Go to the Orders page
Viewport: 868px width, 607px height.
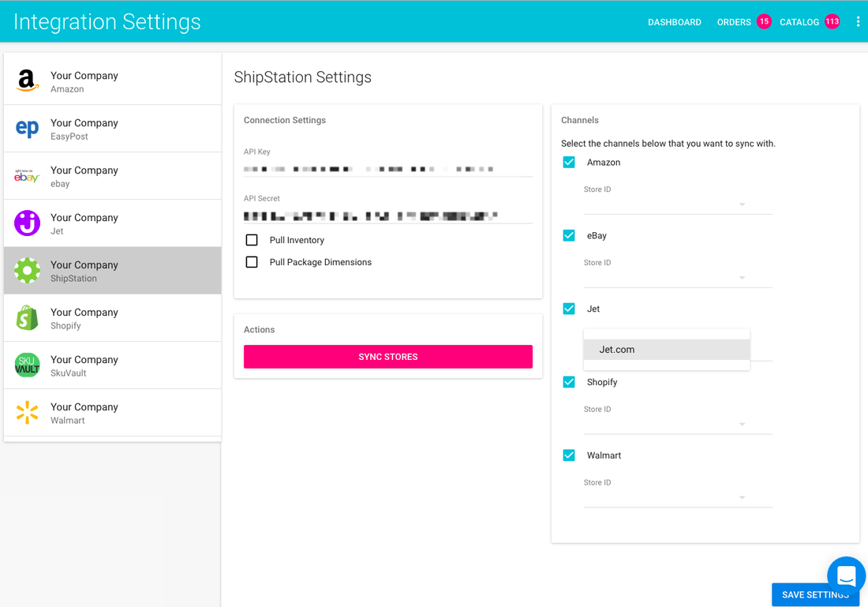pos(734,22)
